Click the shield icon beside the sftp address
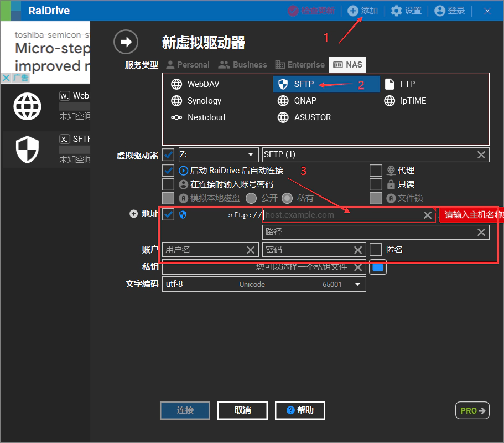This screenshot has height=443, width=504. [184, 214]
